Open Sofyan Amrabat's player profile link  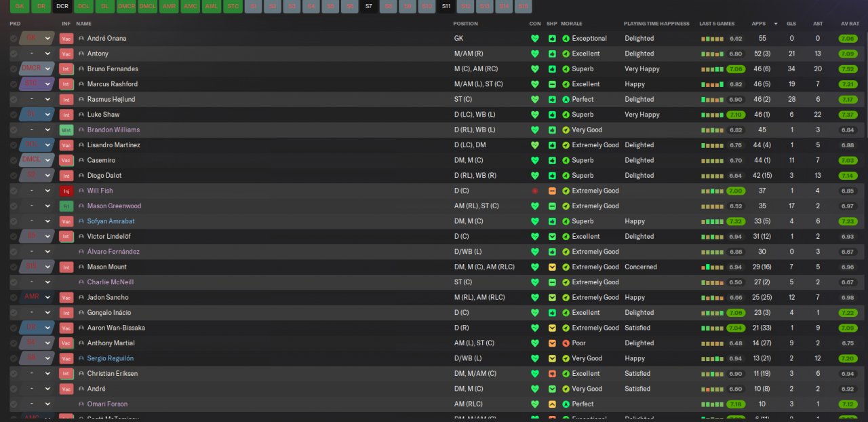[111, 222]
